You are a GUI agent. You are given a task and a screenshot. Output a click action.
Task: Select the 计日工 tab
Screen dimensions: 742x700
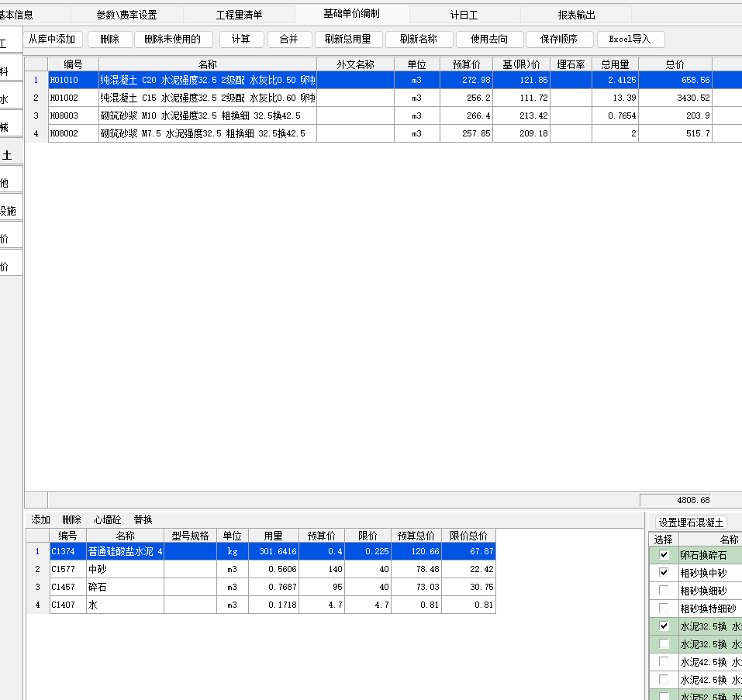pos(464,15)
